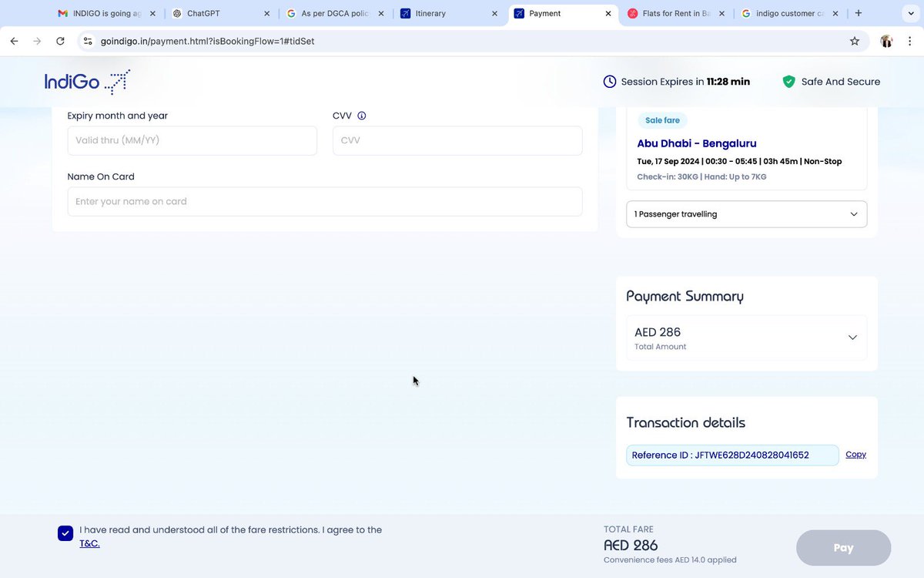Click the IndiGo logo

click(87, 82)
